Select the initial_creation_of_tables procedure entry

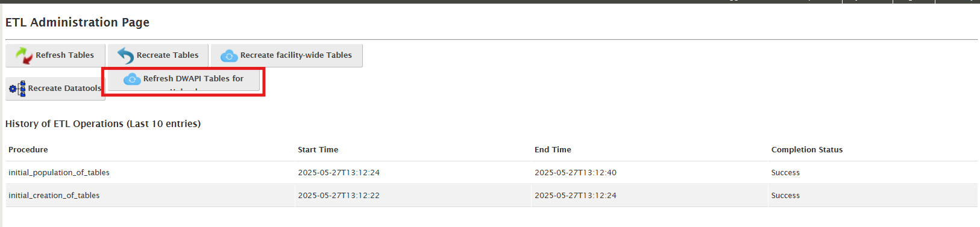tap(54, 195)
